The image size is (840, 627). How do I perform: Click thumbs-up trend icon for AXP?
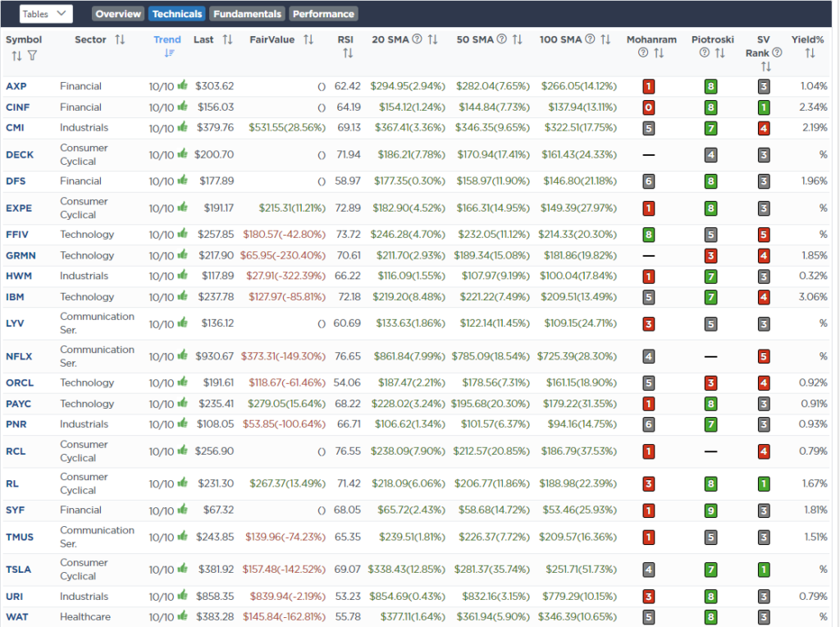(183, 85)
